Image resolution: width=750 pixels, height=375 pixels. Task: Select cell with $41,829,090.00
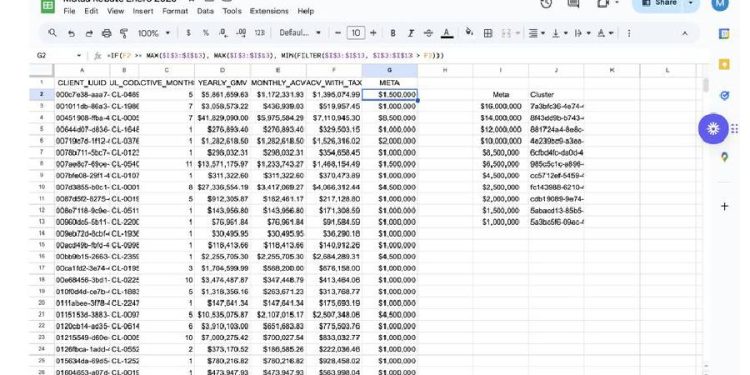coord(223,118)
